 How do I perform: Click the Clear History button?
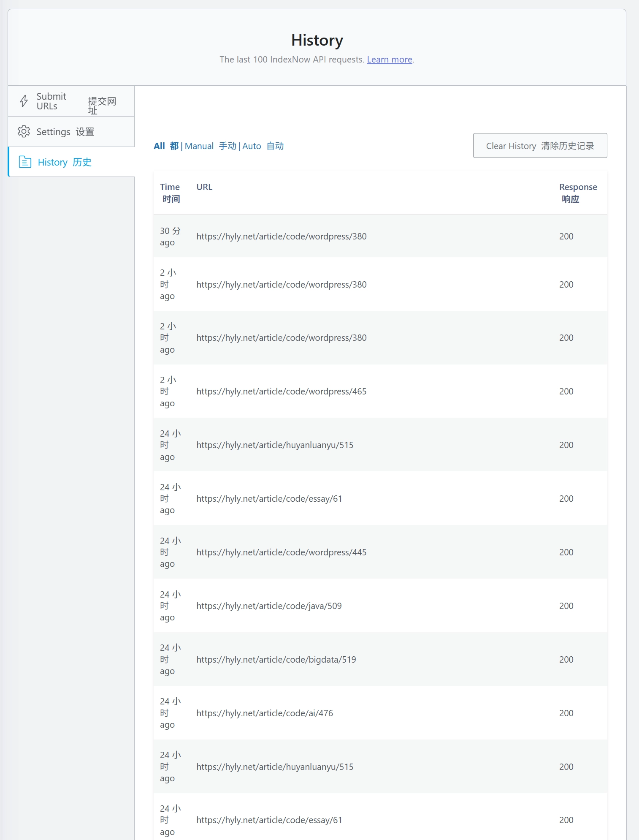pyautogui.click(x=540, y=146)
